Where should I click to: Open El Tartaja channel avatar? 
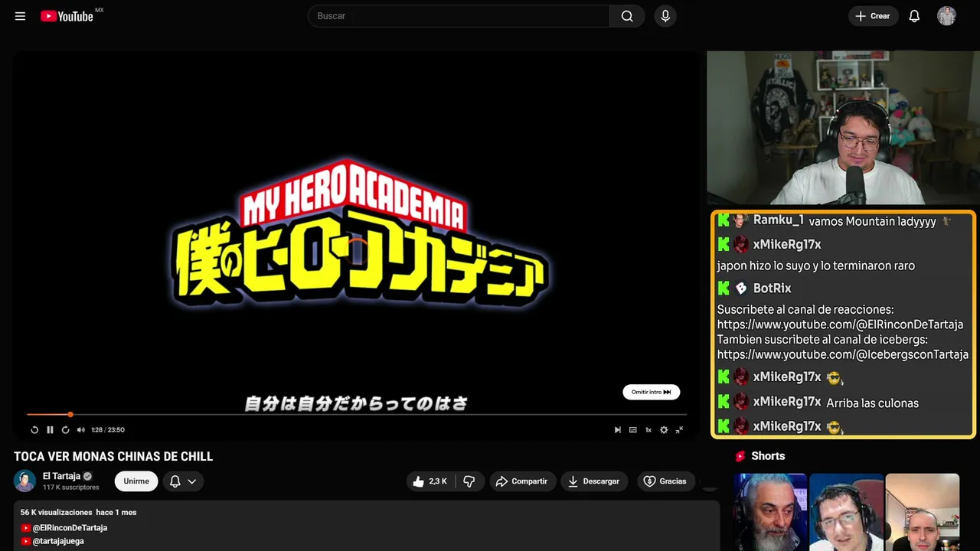[x=25, y=481]
